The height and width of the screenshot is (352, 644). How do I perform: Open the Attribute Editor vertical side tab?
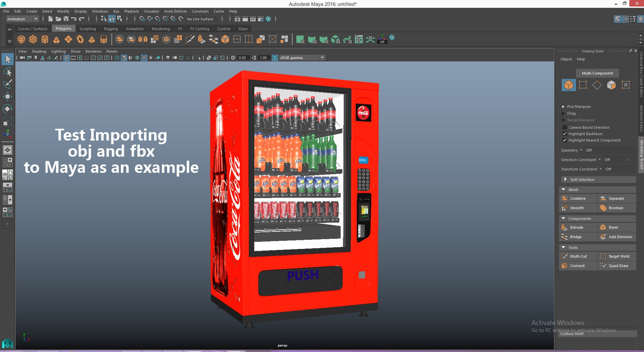pos(641,119)
